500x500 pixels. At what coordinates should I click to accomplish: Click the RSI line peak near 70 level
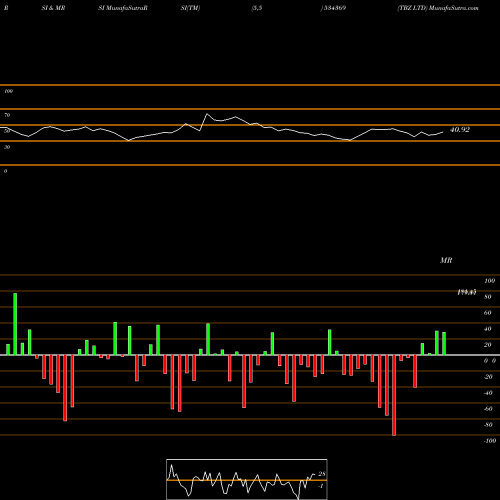(x=207, y=114)
